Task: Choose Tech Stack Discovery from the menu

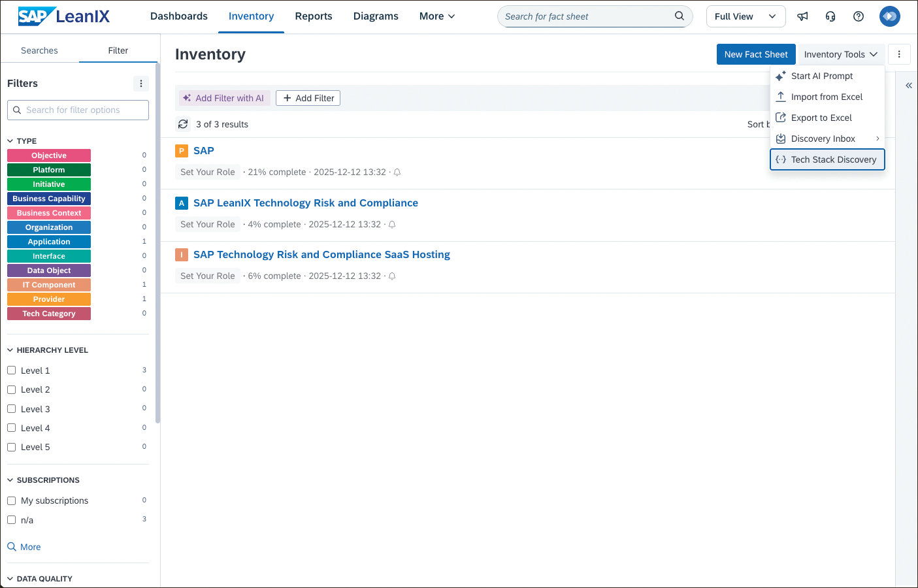Action: (x=827, y=159)
